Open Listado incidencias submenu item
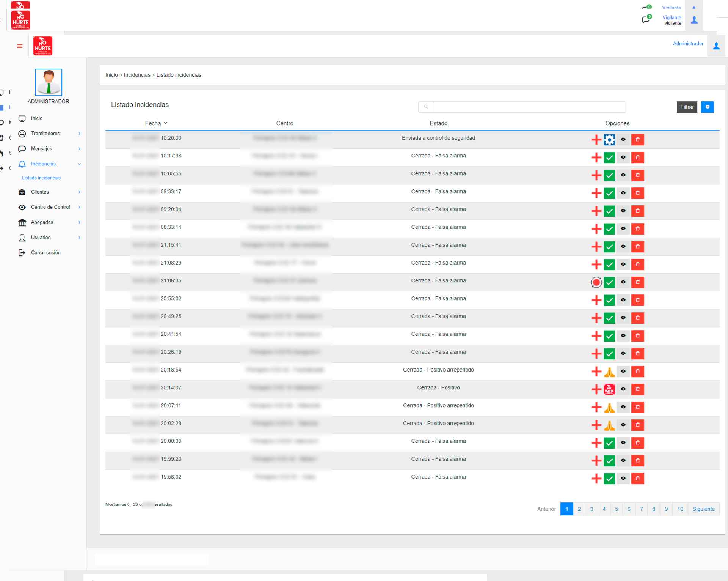728x581 pixels. 41,178
